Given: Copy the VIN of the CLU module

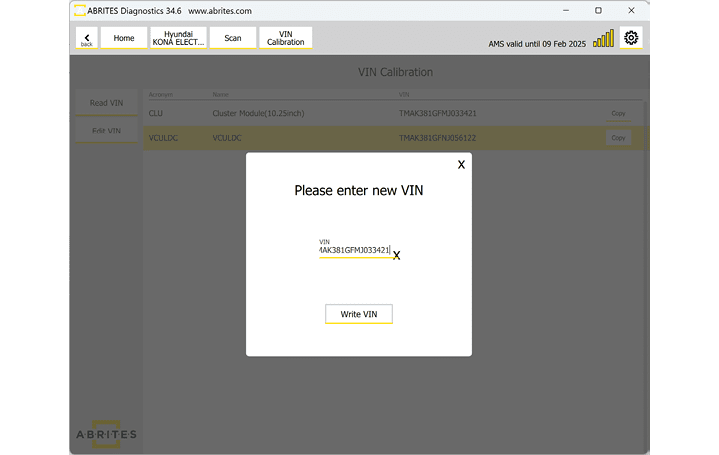Looking at the screenshot, I should pyautogui.click(x=618, y=113).
